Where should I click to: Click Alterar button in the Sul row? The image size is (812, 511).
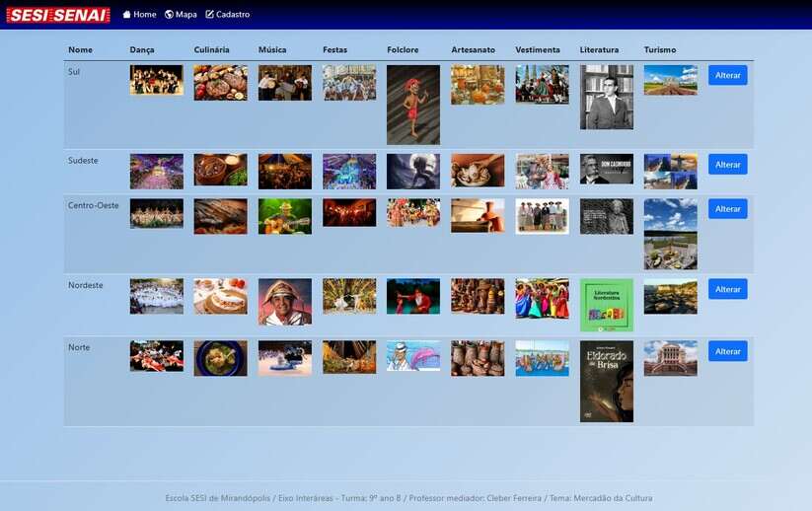coord(727,75)
